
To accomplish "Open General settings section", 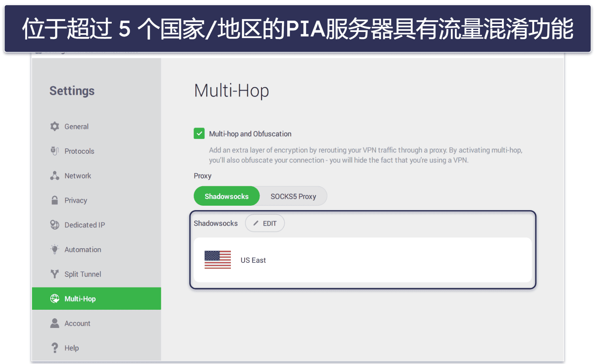I will click(x=96, y=126).
